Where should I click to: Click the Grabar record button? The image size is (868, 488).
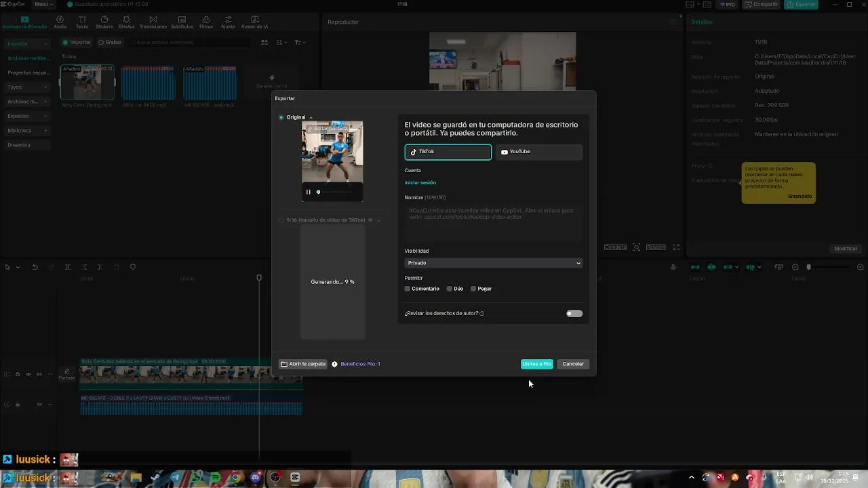[110, 42]
